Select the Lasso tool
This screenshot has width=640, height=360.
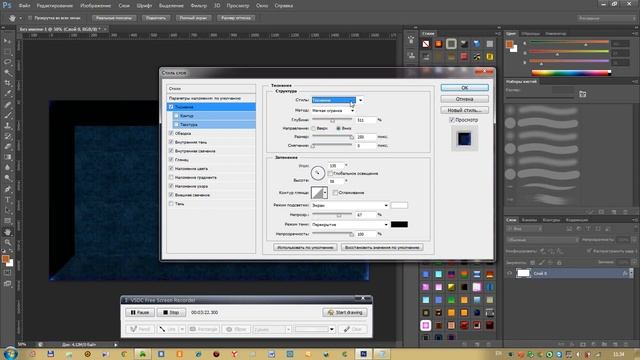click(7, 62)
